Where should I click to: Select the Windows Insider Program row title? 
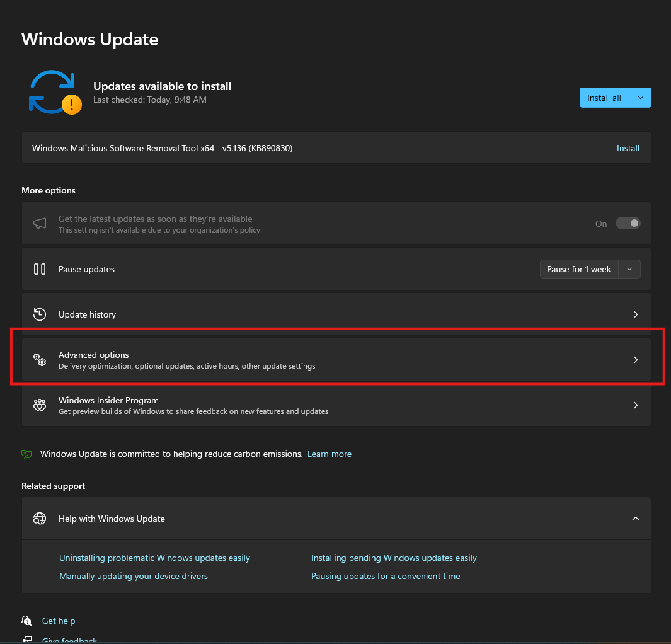coord(109,400)
